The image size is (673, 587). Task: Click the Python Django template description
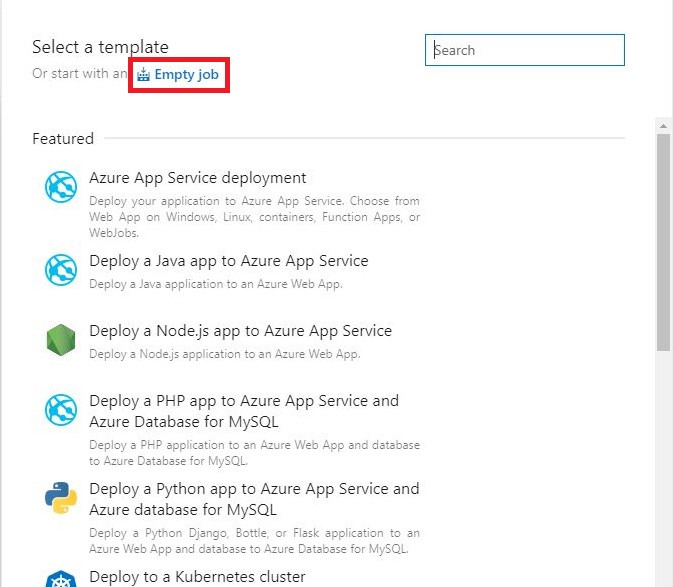tap(254, 540)
